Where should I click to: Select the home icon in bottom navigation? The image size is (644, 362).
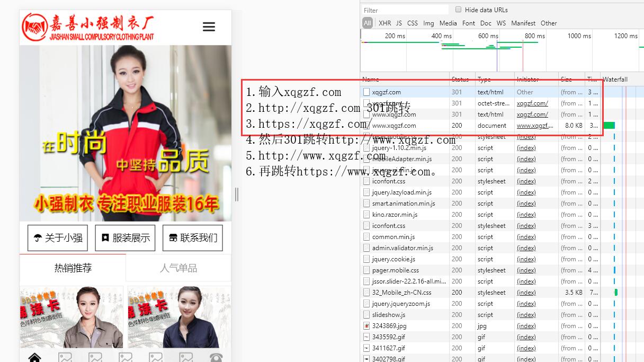click(x=34, y=357)
